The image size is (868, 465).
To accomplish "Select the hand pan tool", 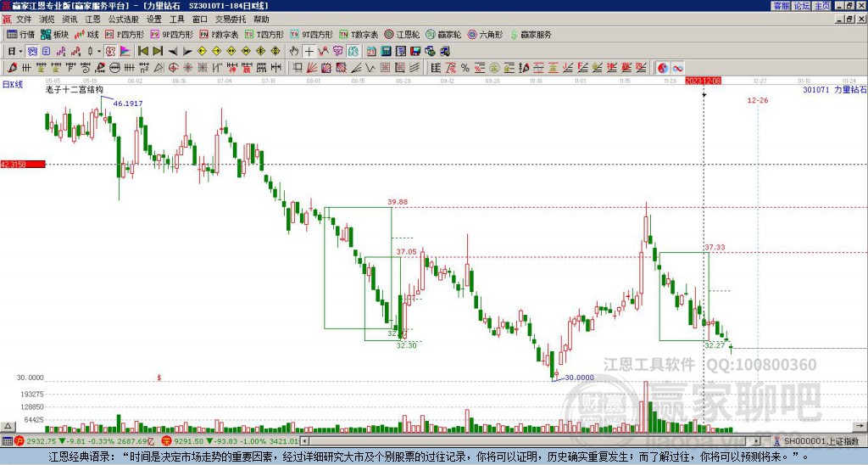I will [x=294, y=51].
